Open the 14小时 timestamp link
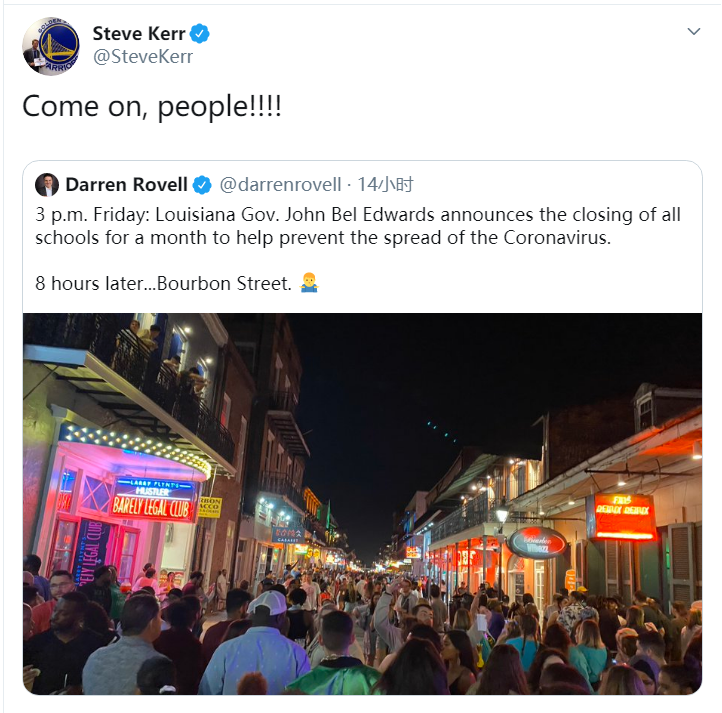The image size is (722, 713). (x=385, y=185)
